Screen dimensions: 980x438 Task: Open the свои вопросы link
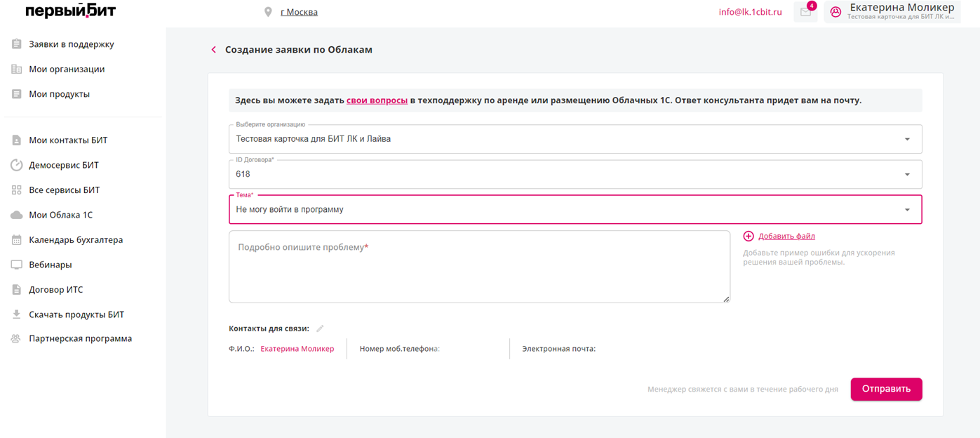[377, 100]
